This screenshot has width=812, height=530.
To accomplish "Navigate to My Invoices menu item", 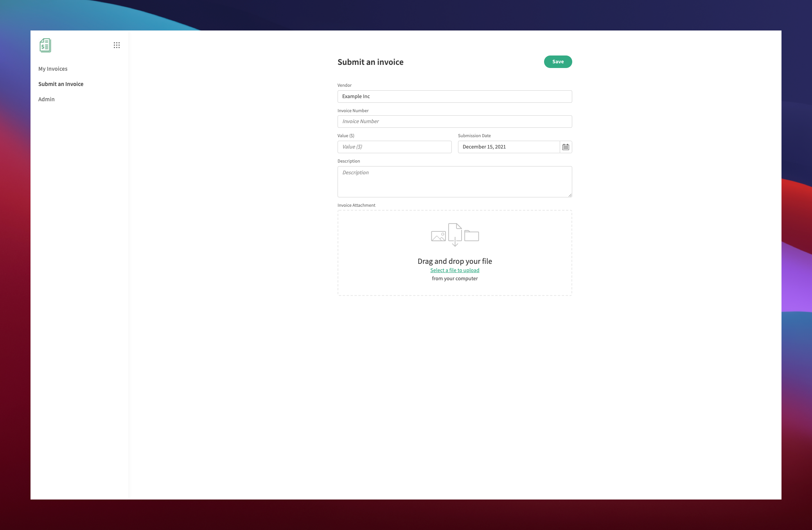I will (x=53, y=69).
